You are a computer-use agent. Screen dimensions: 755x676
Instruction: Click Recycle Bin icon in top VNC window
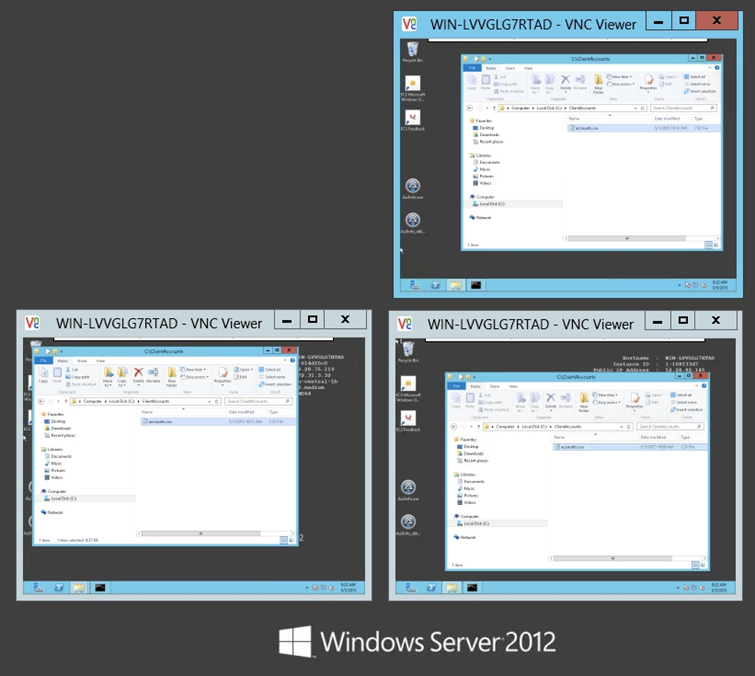412,50
